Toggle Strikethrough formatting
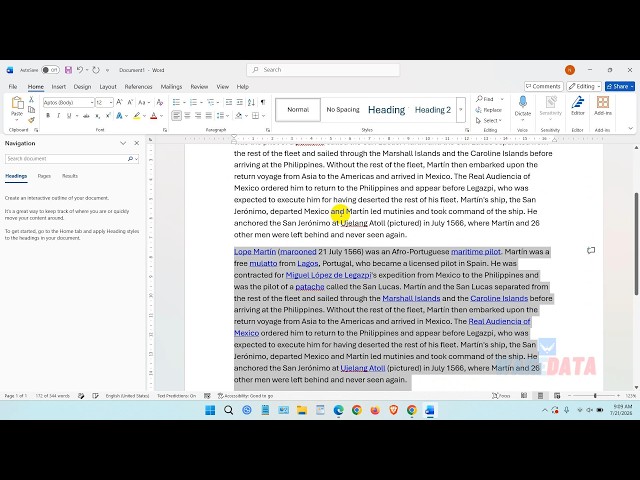The height and width of the screenshot is (480, 640). (x=86, y=116)
